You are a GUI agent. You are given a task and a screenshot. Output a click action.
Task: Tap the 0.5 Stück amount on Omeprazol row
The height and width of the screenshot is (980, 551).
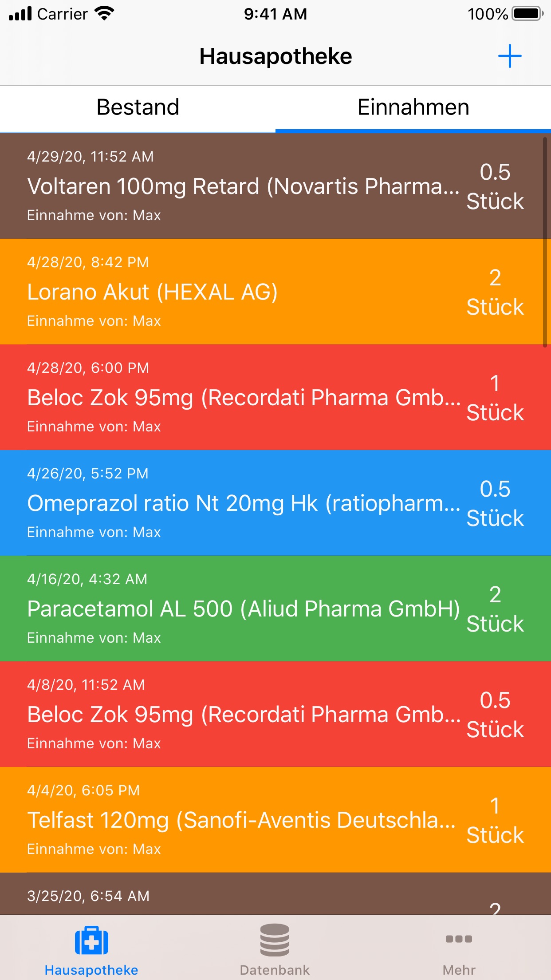tap(495, 503)
